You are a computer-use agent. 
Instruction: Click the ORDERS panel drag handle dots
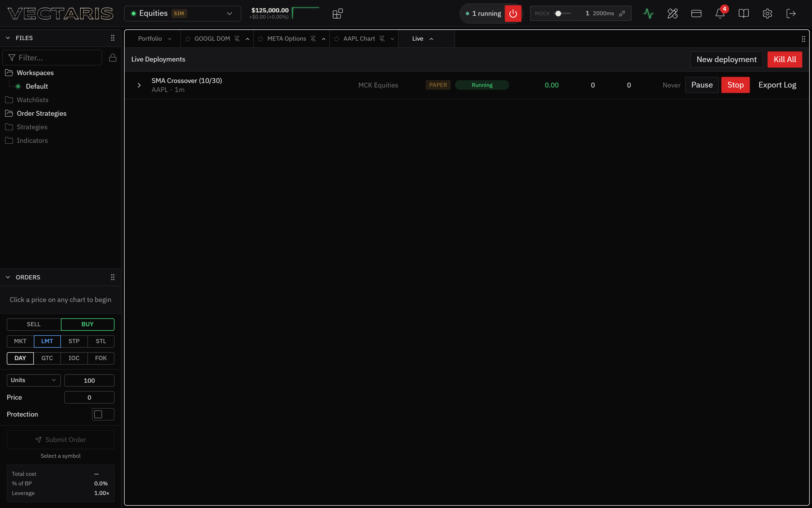tap(113, 277)
